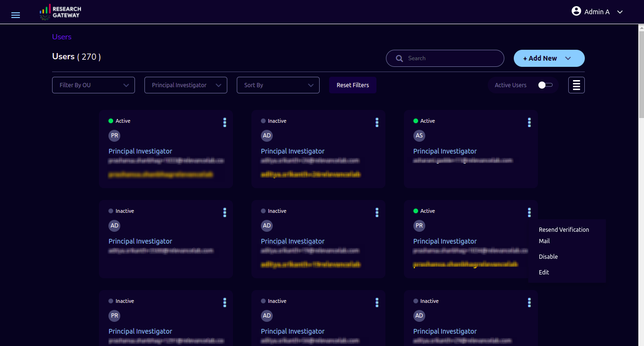Open Principal Investigator link on first-row Inactive AD card
The image size is (644, 346).
(293, 151)
